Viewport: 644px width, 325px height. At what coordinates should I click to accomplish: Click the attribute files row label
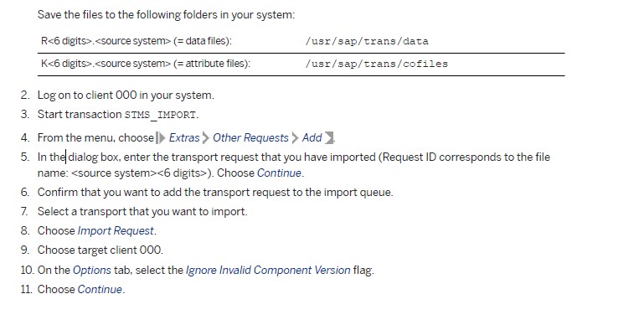pos(146,64)
